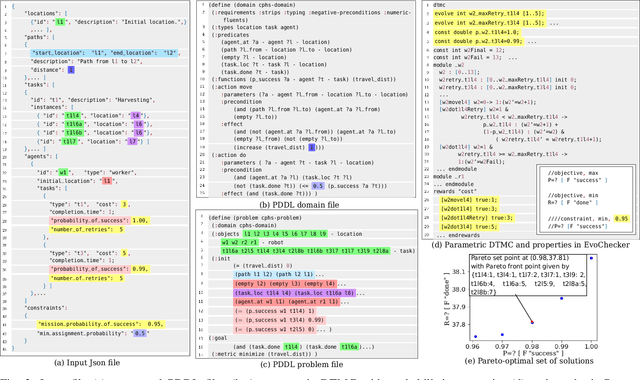The image size is (640, 380).
Task: Select the "R=? [ F "done" ]" property
Action: (573, 203)
